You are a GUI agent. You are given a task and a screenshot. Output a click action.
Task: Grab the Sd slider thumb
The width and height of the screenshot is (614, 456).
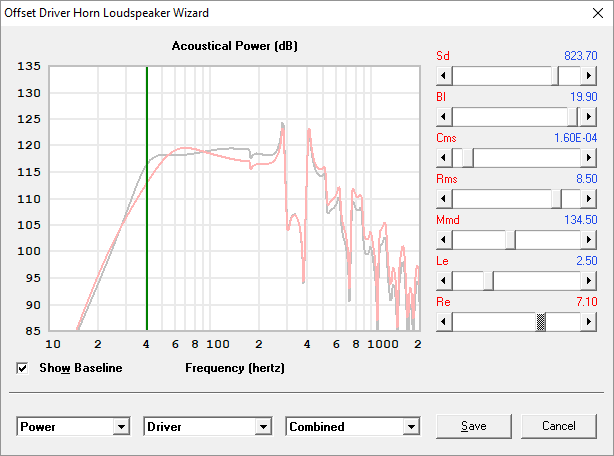[x=555, y=76]
